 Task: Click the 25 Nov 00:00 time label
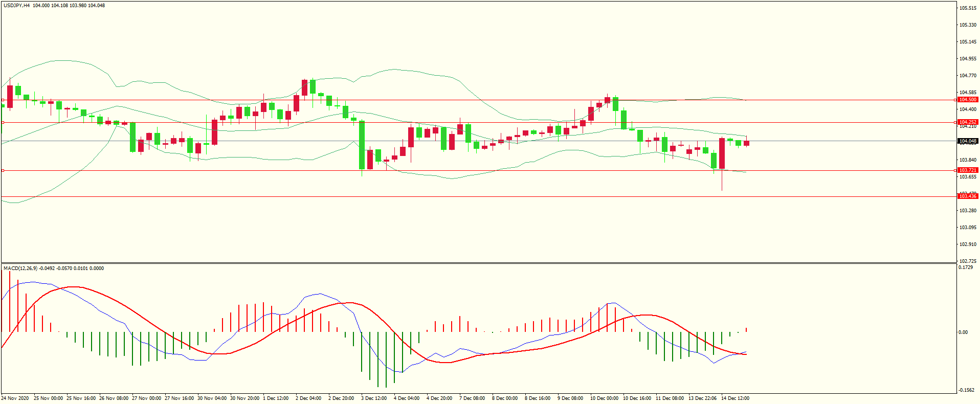pos(49,398)
